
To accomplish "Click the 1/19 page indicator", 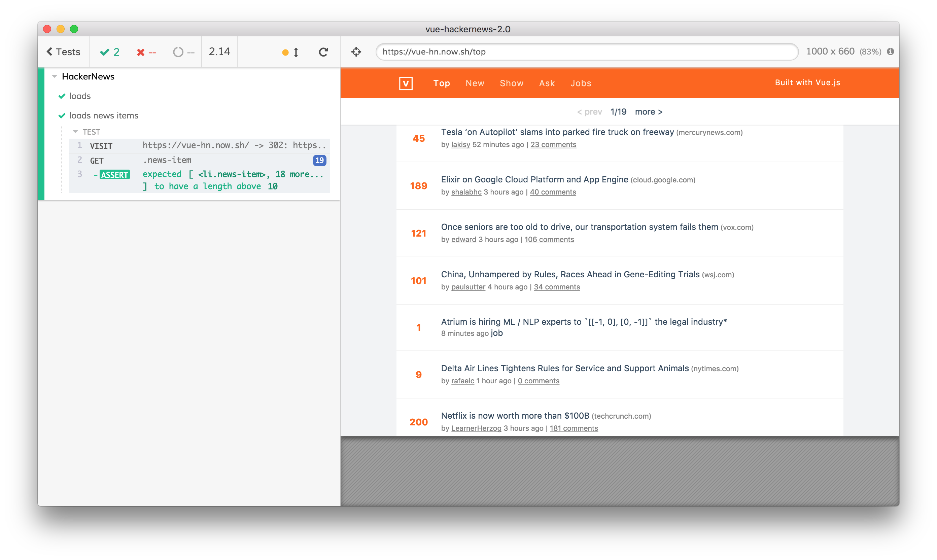I will pyautogui.click(x=618, y=112).
